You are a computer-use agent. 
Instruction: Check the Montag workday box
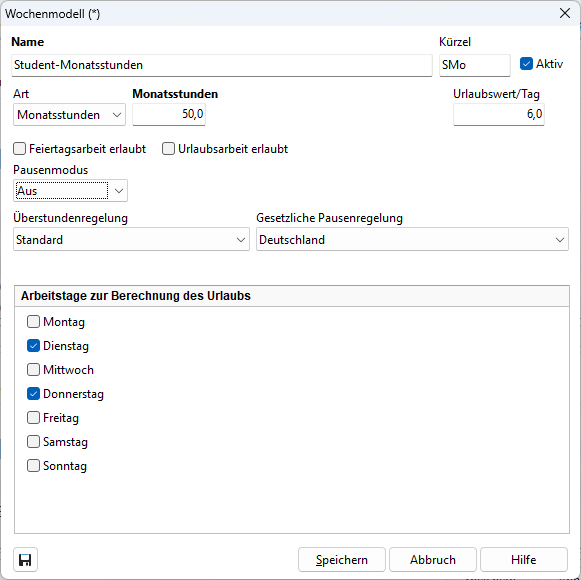coord(33,321)
